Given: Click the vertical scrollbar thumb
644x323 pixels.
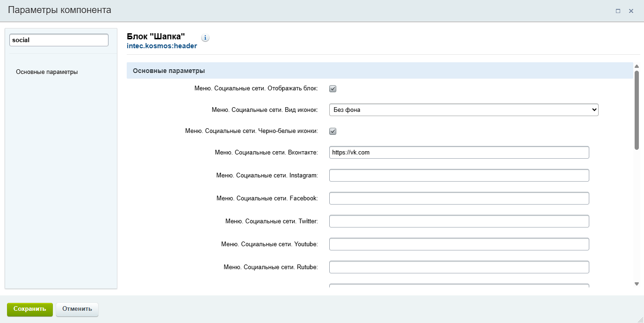Looking at the screenshot, I should click(x=637, y=110).
